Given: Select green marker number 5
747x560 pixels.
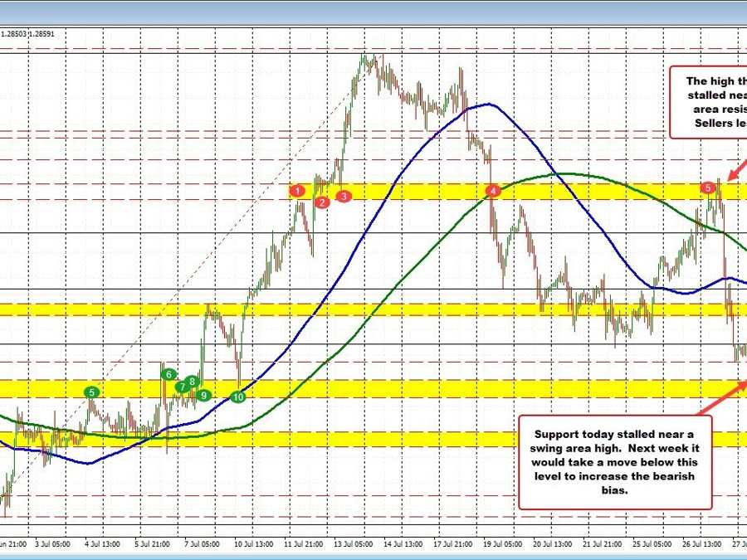Looking at the screenshot, I should 92,392.
